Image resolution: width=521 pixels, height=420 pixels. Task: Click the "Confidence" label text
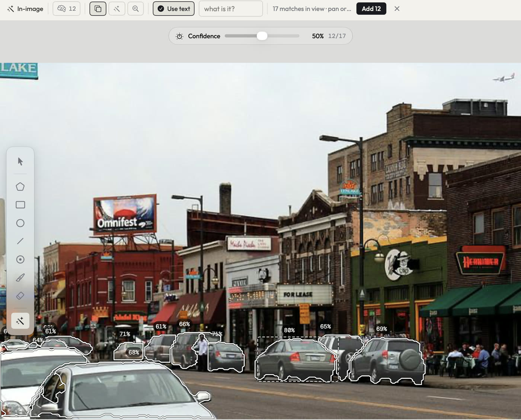[x=204, y=36]
